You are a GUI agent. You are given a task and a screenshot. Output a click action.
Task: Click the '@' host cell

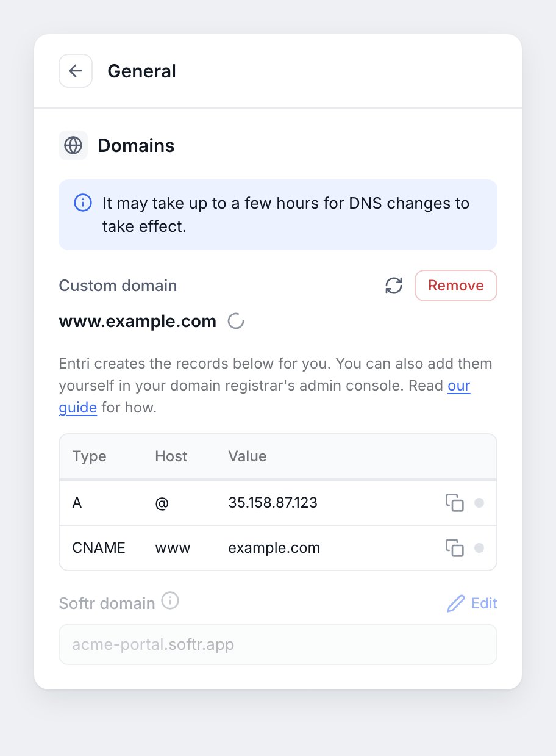[x=162, y=503]
